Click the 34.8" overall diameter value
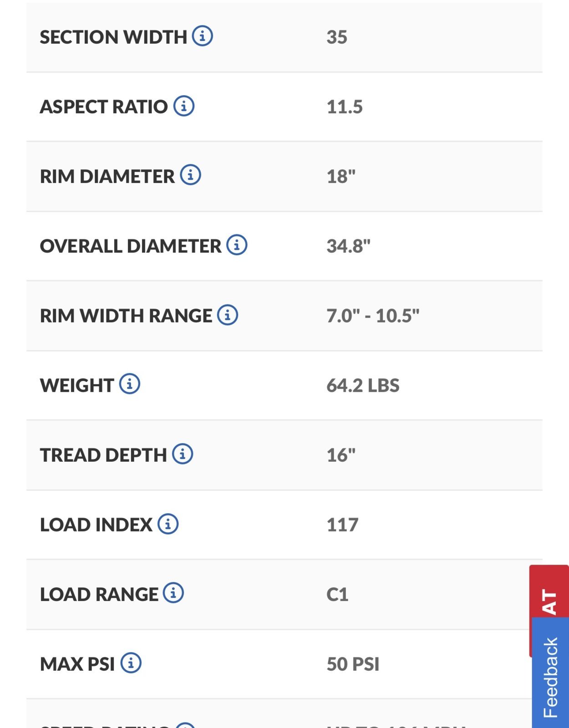This screenshot has width=569, height=728. tap(349, 246)
